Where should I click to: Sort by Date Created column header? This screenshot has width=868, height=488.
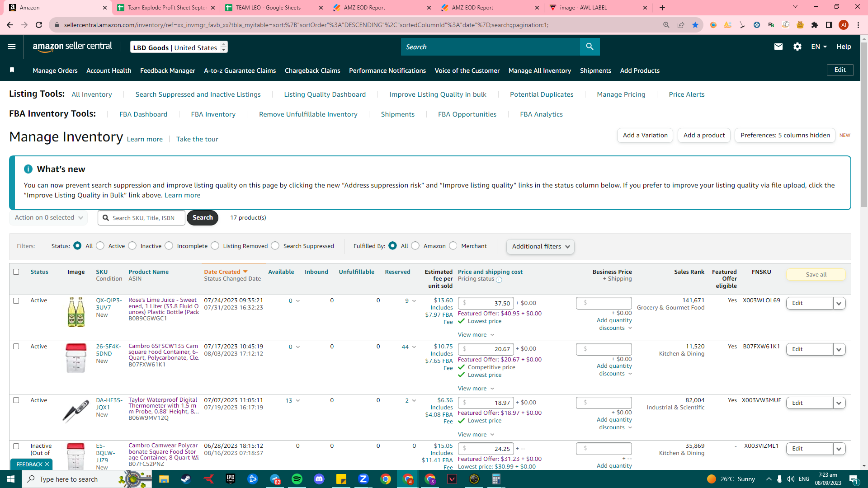pos(226,272)
